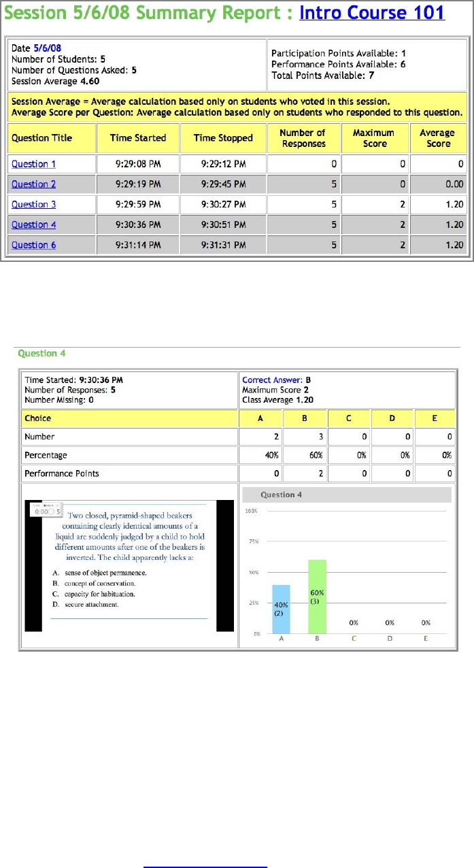
Task: Click the Time Started column header
Action: point(138,138)
